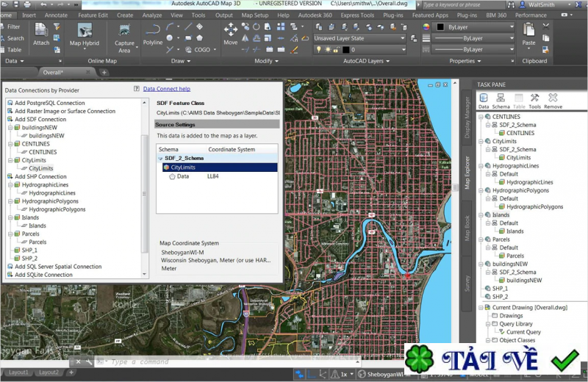
Task: Collapse the SDF_2_Schema node in Source Settings
Action: click(x=161, y=158)
